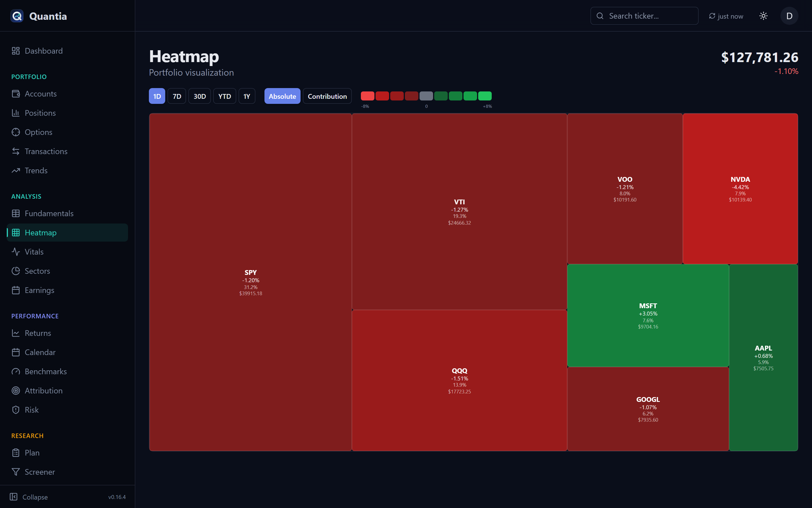
Task: Open Transactions from sidebar
Action: click(x=67, y=151)
